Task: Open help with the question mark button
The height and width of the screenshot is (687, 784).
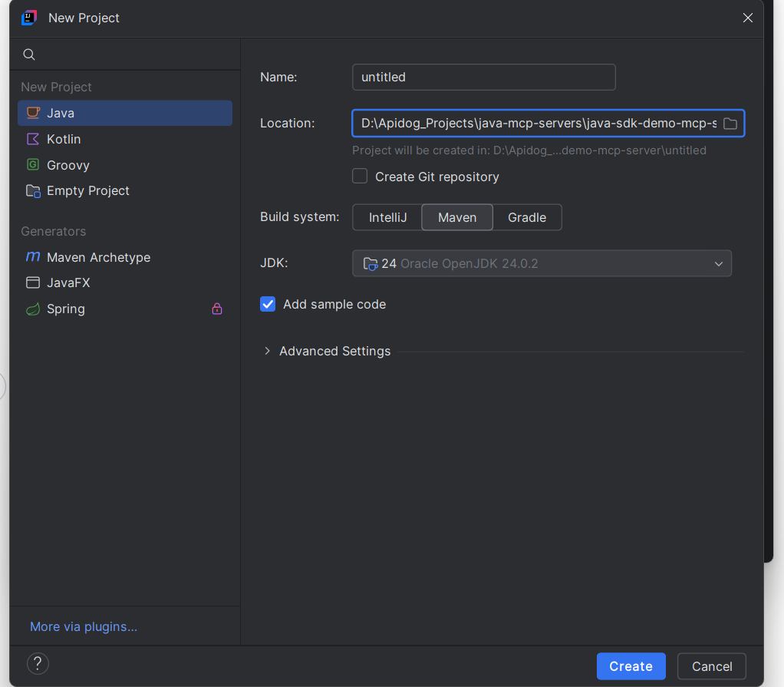Action: (x=38, y=663)
